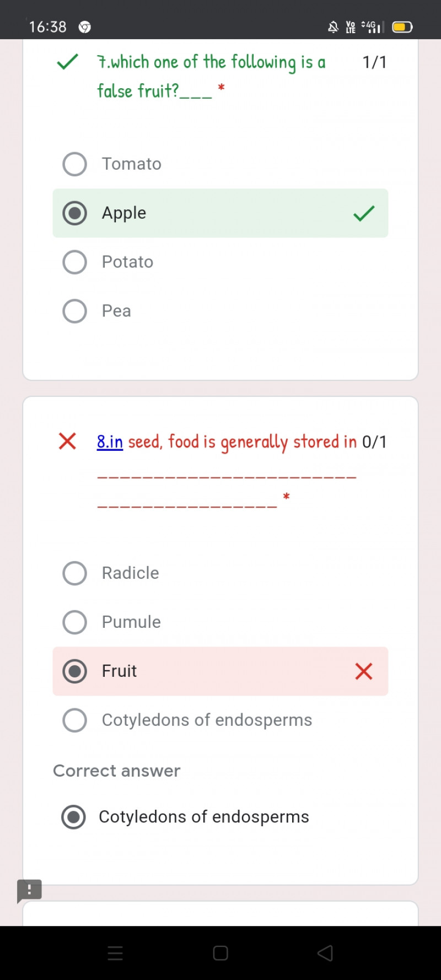Tap the report problem feedback icon
This screenshot has width=441, height=980.
(x=29, y=890)
